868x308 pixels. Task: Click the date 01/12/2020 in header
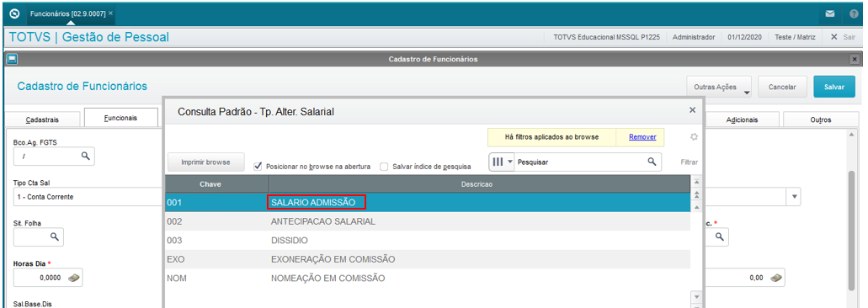coord(745,37)
